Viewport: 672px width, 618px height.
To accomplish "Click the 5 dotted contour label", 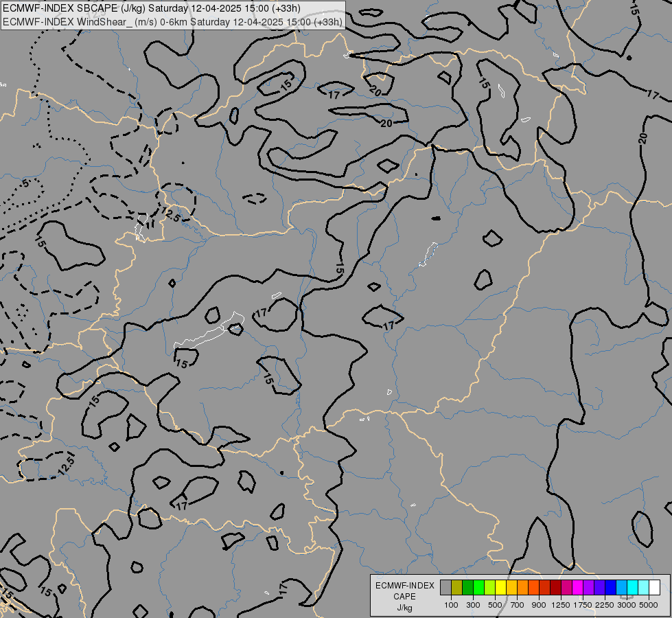I will tap(26, 183).
